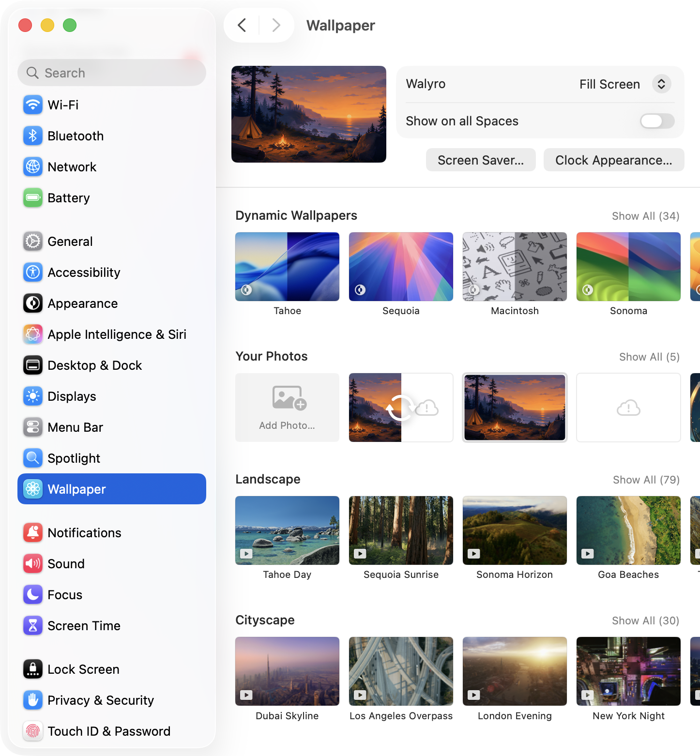This screenshot has height=756, width=700.
Task: Show all 79 Landscape wallpapers
Action: pyautogui.click(x=646, y=480)
